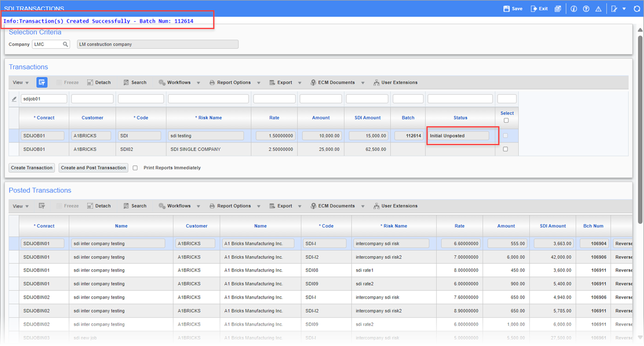644x346 pixels.
Task: Click the filter-row pencil icon in Transactions
Action: 14,99
